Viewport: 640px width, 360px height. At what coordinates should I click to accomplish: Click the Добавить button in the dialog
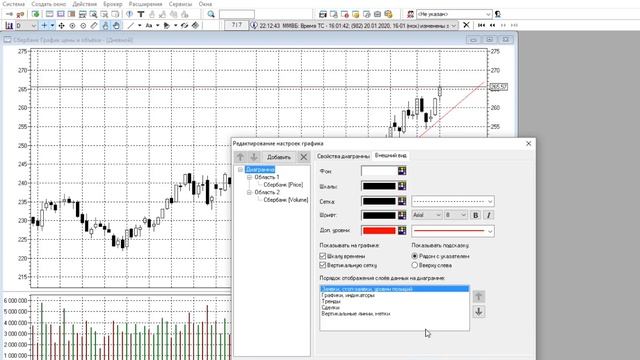(x=279, y=157)
